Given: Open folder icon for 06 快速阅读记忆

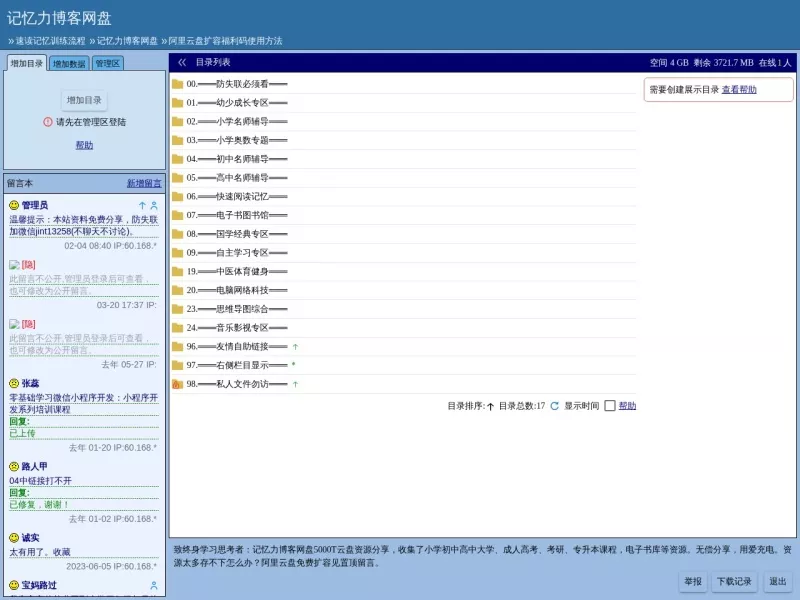Looking at the screenshot, I should (178, 196).
